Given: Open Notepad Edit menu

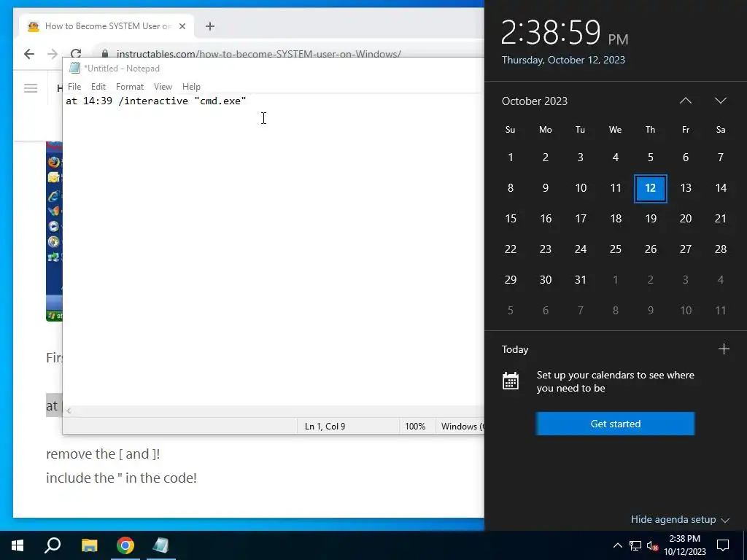Looking at the screenshot, I should click(98, 87).
